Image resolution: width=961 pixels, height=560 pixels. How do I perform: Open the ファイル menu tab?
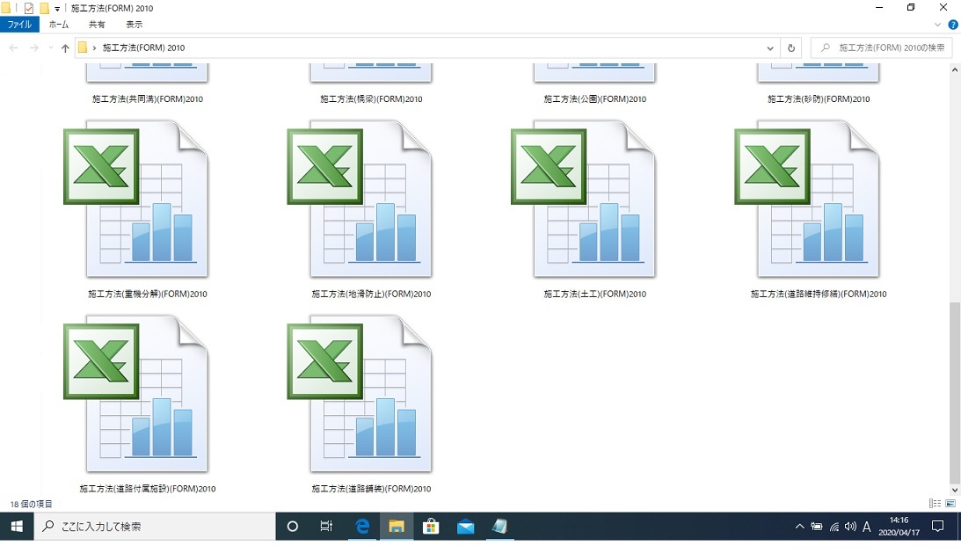pos(19,25)
